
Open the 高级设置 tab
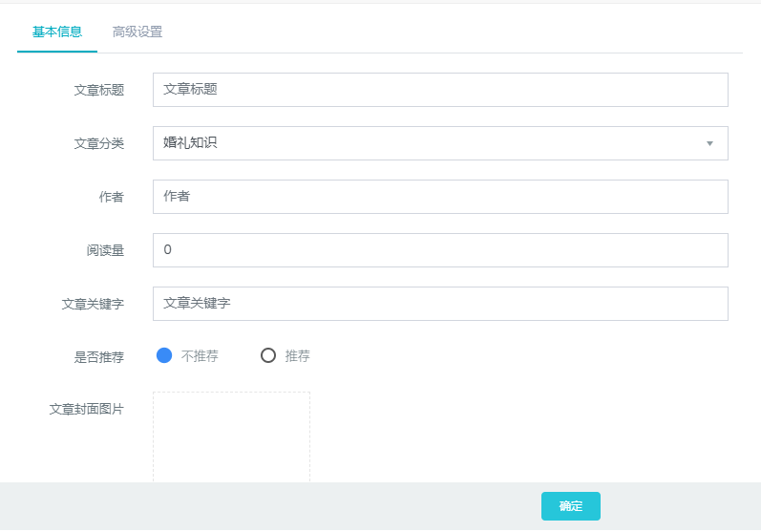pyautogui.click(x=137, y=32)
